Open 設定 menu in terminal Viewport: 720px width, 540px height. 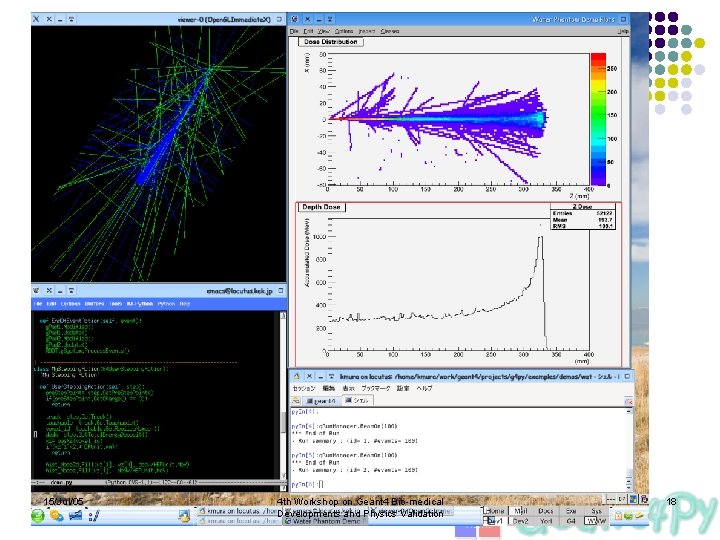tap(403, 388)
